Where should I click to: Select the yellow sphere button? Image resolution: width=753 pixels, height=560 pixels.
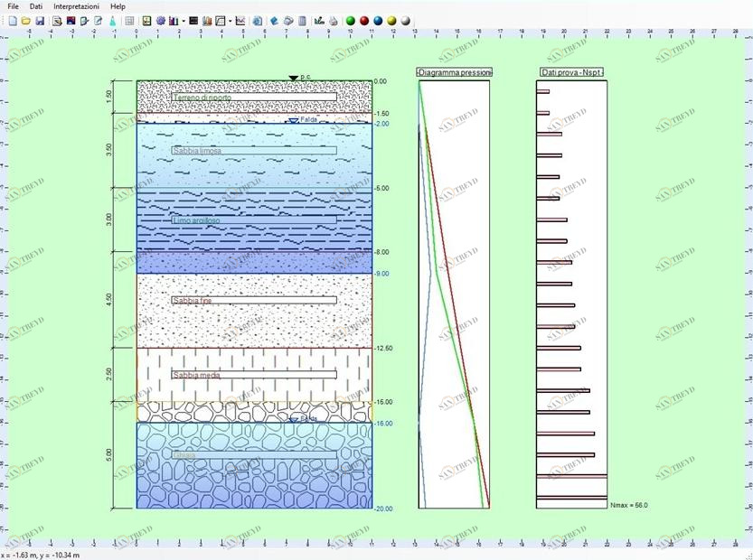pyautogui.click(x=391, y=20)
